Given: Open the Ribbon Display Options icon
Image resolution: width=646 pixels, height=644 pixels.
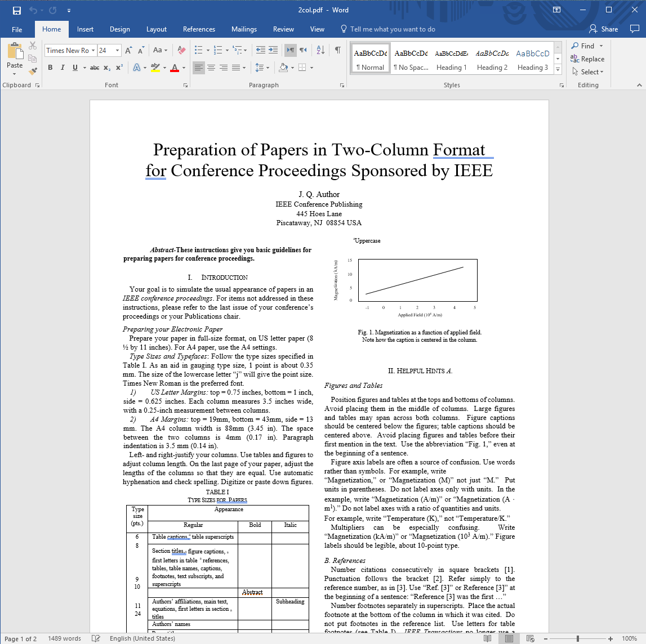Looking at the screenshot, I should pos(556,10).
